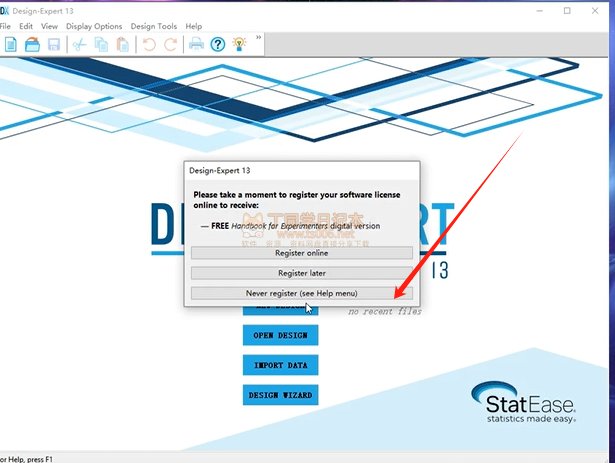Click the StatEase logo

[x=524, y=402]
